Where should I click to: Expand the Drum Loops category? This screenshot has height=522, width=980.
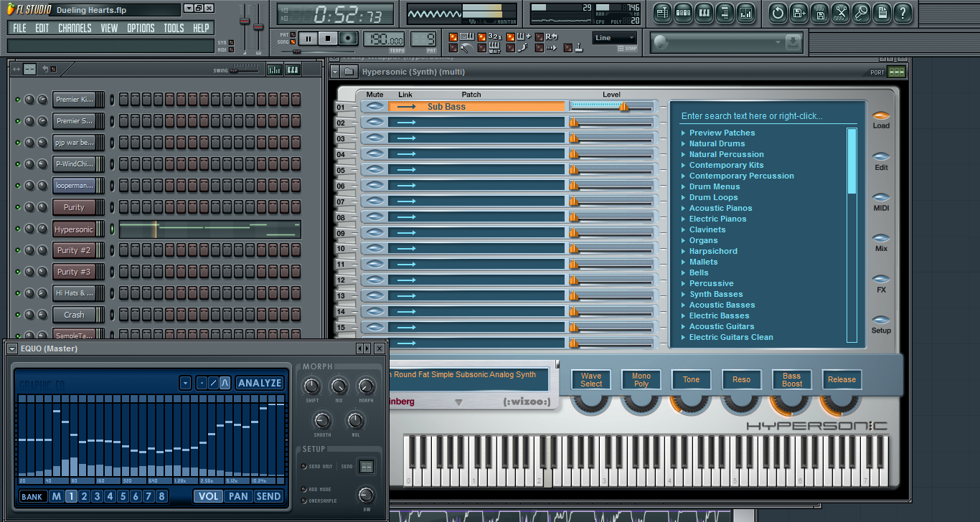point(683,197)
